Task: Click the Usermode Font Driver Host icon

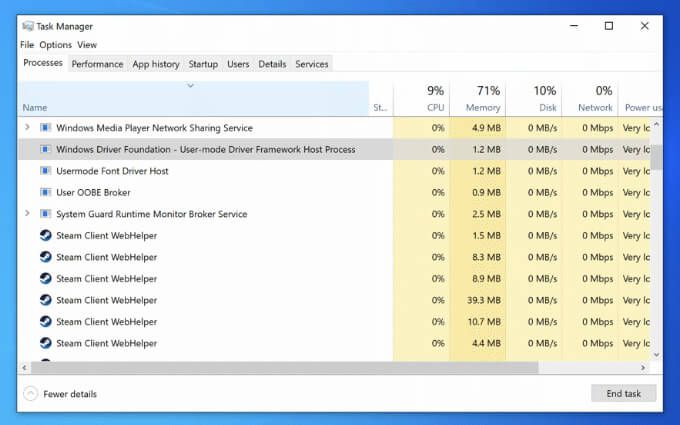Action: pos(45,171)
